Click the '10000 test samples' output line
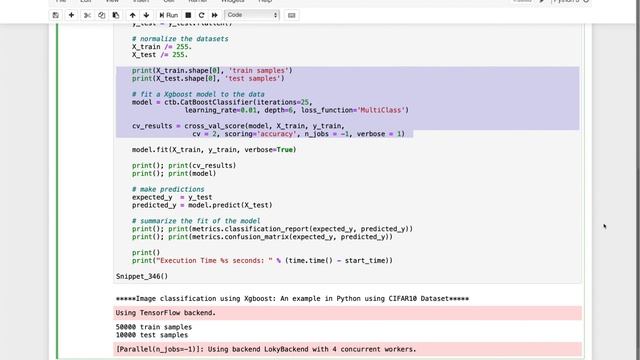Image resolution: width=640 pixels, height=360 pixels. click(x=152, y=335)
